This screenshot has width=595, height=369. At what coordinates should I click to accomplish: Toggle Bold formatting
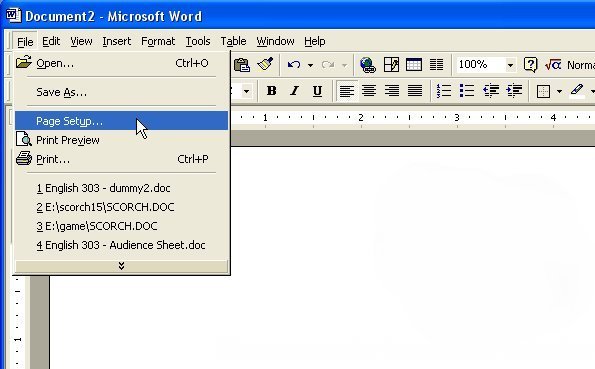(x=271, y=91)
